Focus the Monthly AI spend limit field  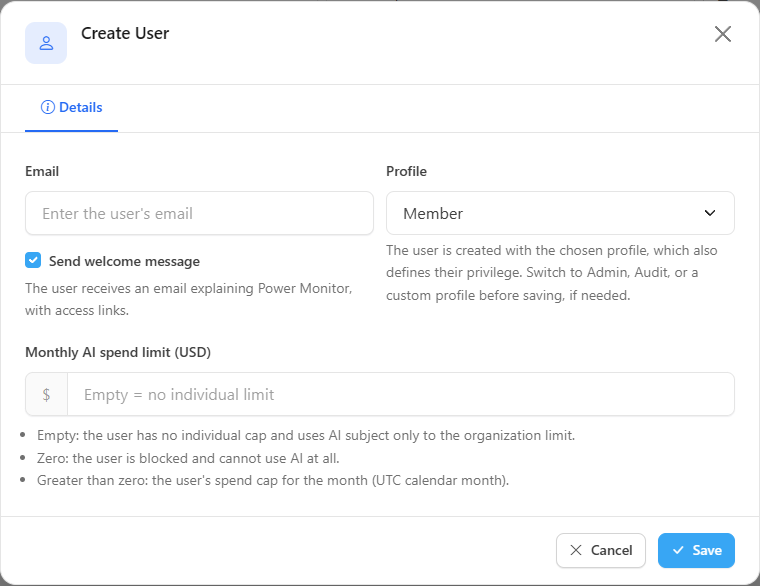click(401, 395)
